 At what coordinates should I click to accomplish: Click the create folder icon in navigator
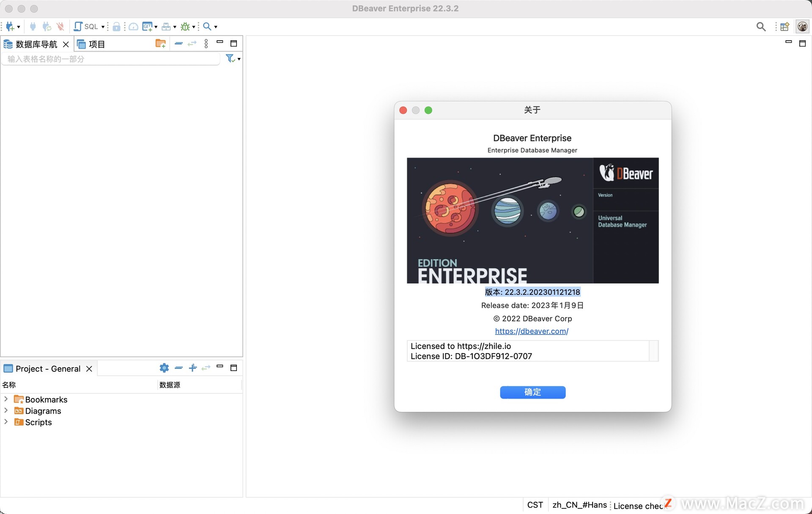tap(160, 44)
